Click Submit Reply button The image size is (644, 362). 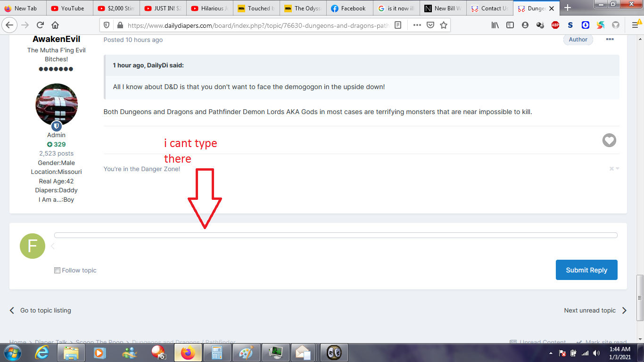click(x=586, y=270)
